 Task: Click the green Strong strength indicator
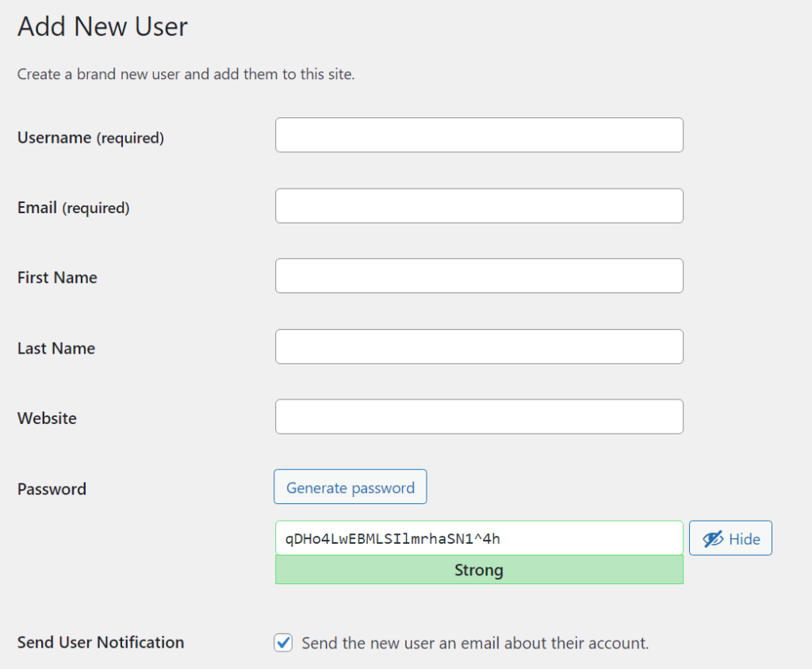(479, 570)
